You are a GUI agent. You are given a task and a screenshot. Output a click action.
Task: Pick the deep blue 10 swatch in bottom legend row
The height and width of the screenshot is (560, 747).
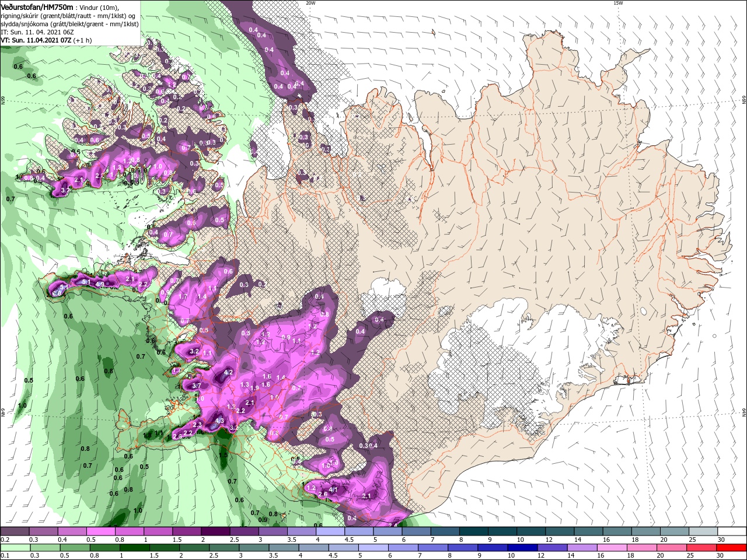pos(521,548)
